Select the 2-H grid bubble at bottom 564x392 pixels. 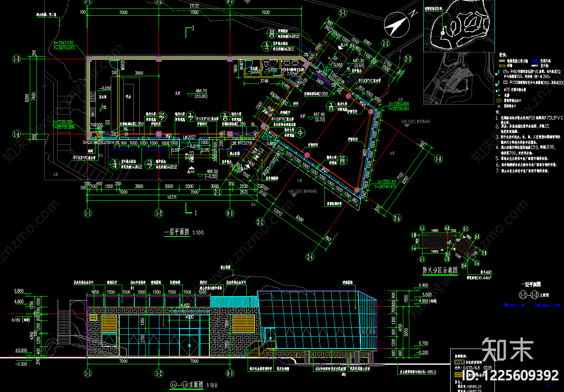[310, 257]
